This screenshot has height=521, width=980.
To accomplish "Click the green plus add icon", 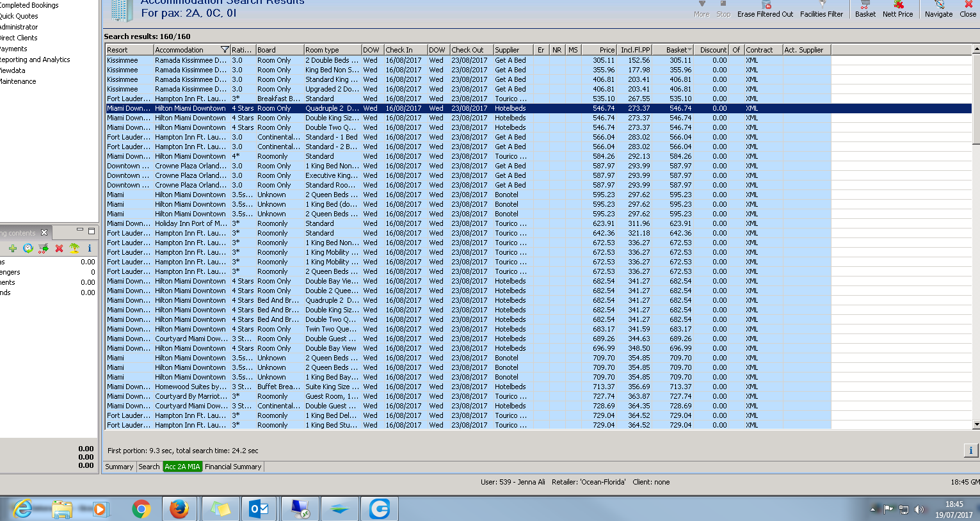I will 13,248.
